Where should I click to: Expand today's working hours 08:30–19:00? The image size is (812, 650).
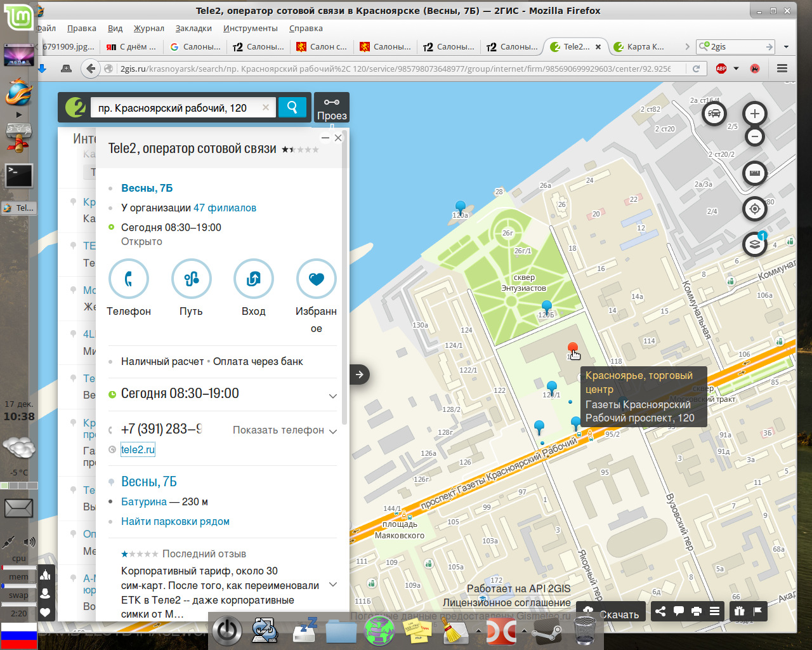tap(332, 395)
